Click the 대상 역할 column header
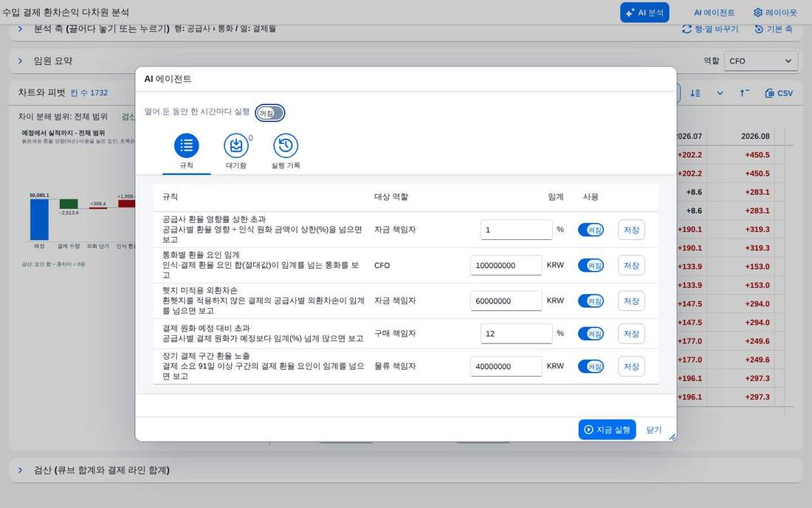The image size is (812, 508). pos(391,197)
